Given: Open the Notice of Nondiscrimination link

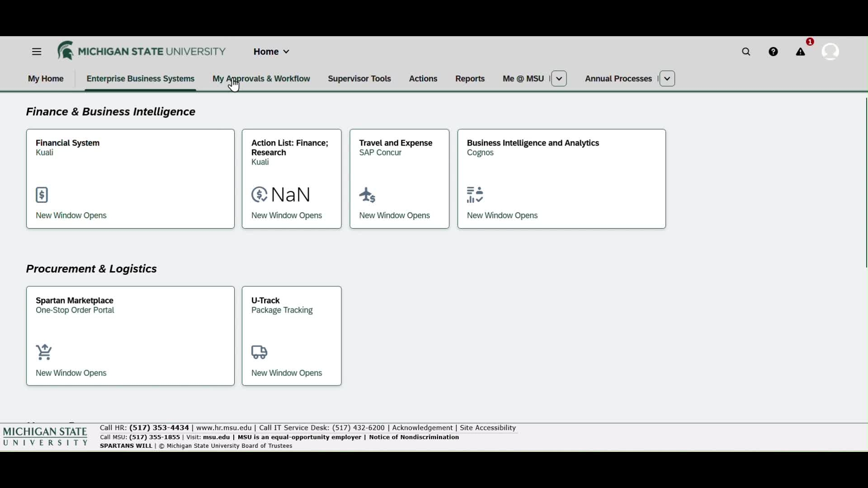Looking at the screenshot, I should pyautogui.click(x=414, y=437).
